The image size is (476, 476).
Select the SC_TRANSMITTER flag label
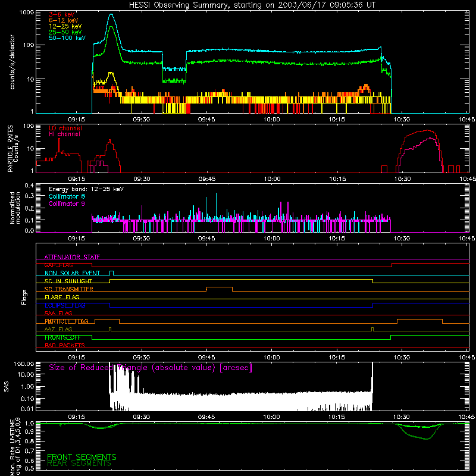point(68,289)
